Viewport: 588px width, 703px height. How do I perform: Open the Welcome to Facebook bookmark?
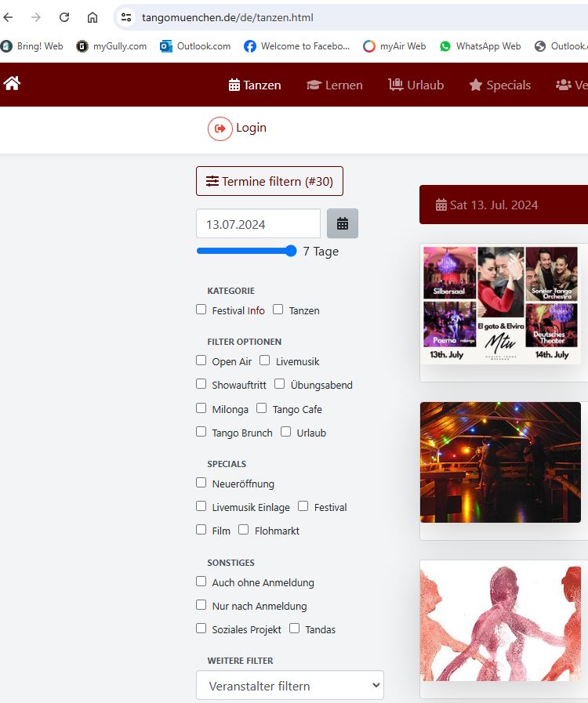coord(296,46)
